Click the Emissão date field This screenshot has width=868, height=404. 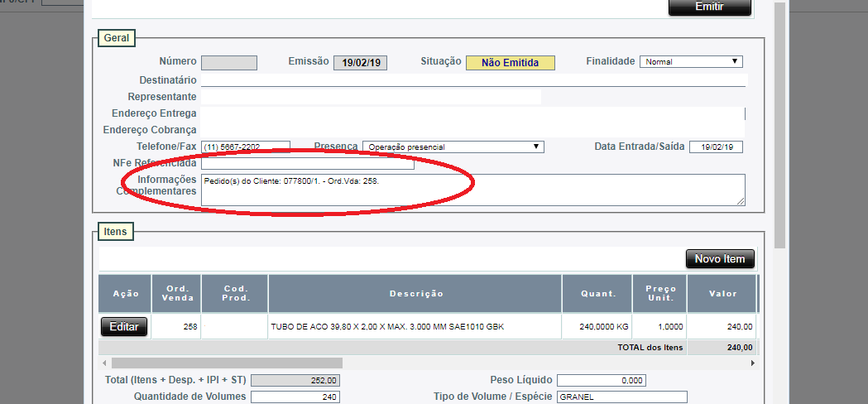point(360,63)
